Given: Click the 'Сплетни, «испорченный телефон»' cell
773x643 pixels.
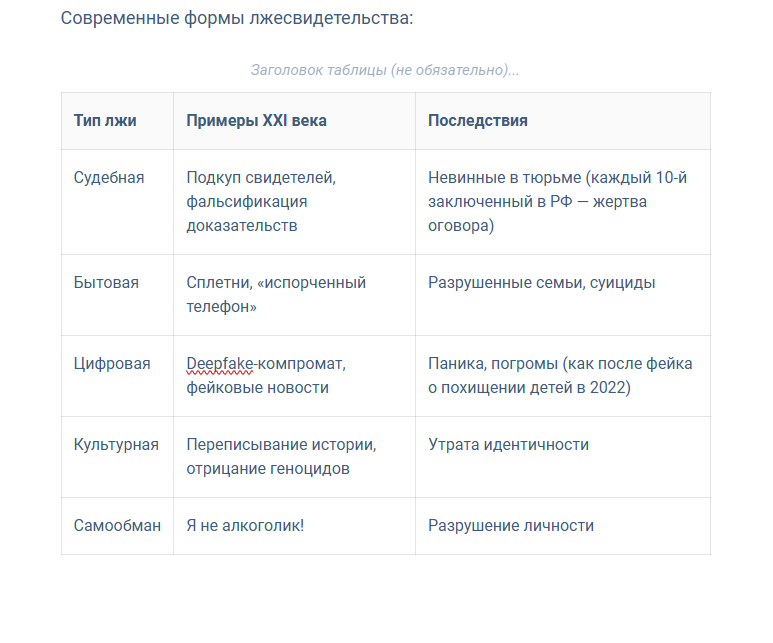Looking at the screenshot, I should click(x=294, y=295).
